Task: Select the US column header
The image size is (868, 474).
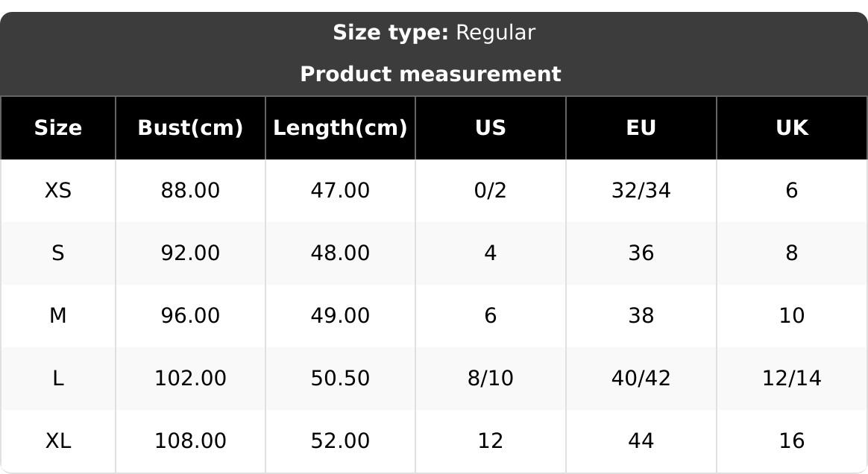Action: [490, 128]
